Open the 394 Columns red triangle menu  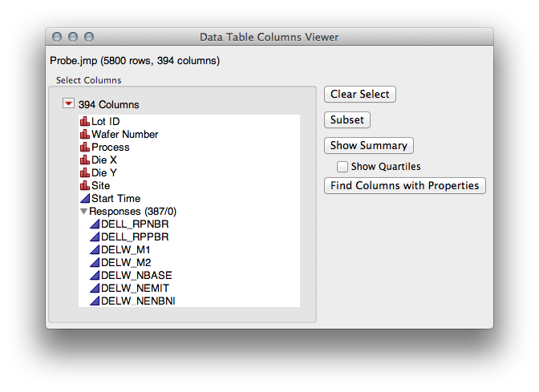tap(68, 104)
